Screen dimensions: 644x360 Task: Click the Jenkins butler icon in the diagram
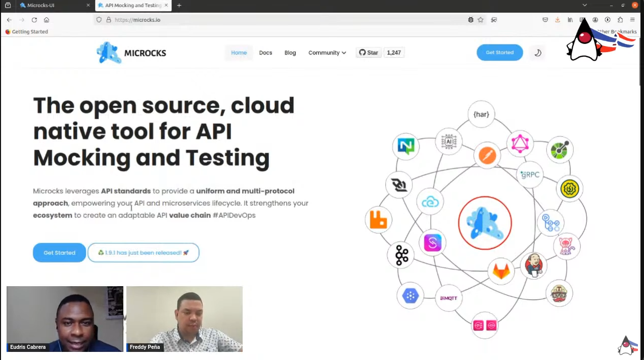click(533, 265)
